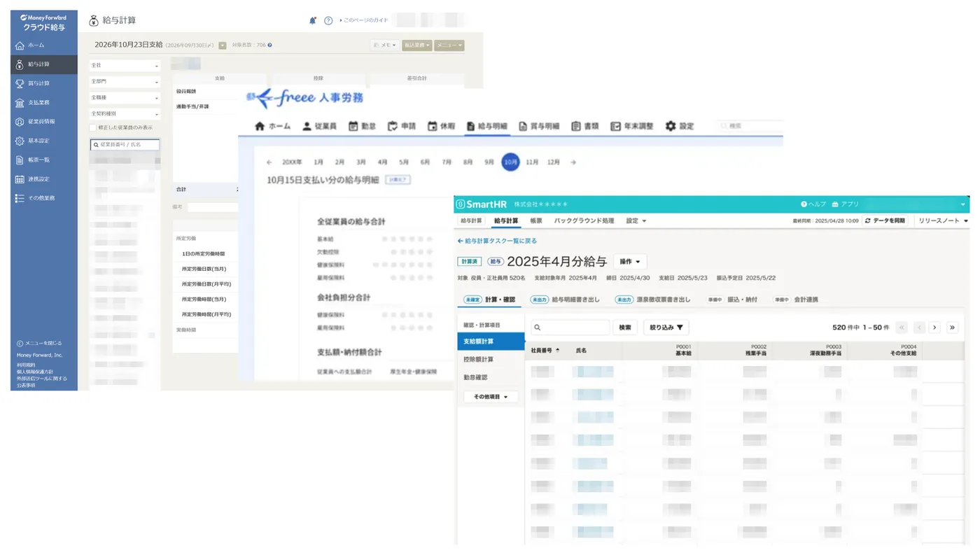The image size is (980, 555).
Task: Open the 全職種 dropdown filter
Action: click(x=125, y=97)
